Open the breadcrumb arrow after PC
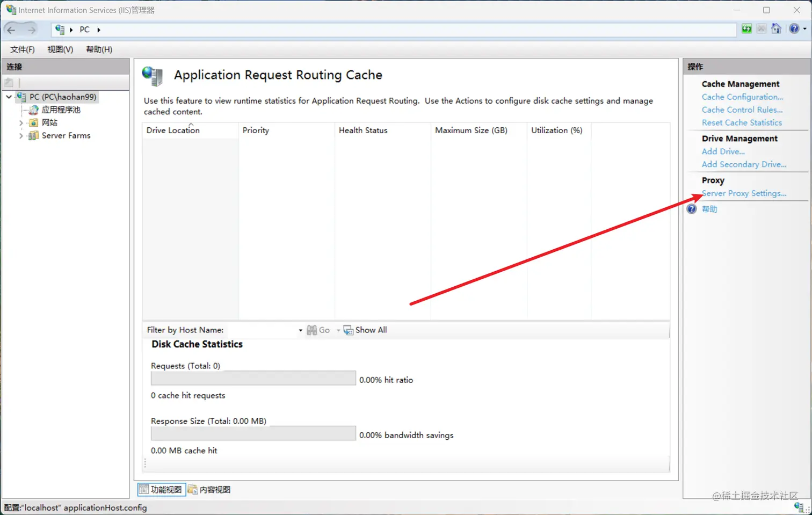The width and height of the screenshot is (812, 515). point(99,30)
